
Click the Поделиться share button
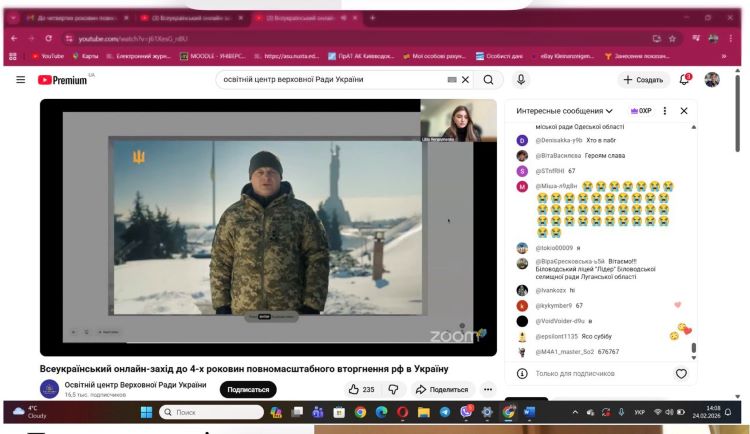pos(442,389)
